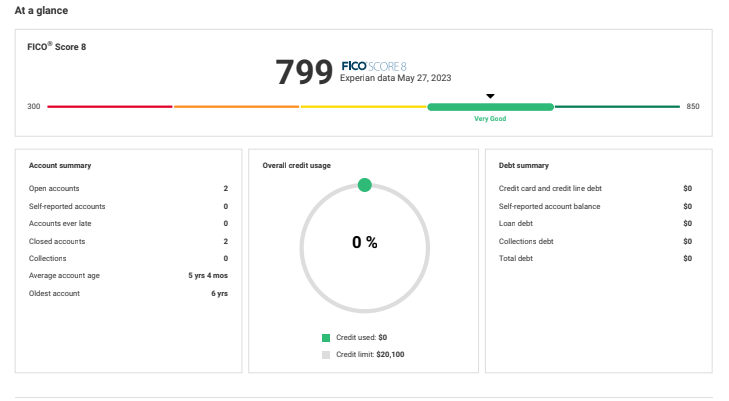Viewport: 729px width, 401px height.
Task: Click the '0 %' usage value
Action: coord(364,242)
